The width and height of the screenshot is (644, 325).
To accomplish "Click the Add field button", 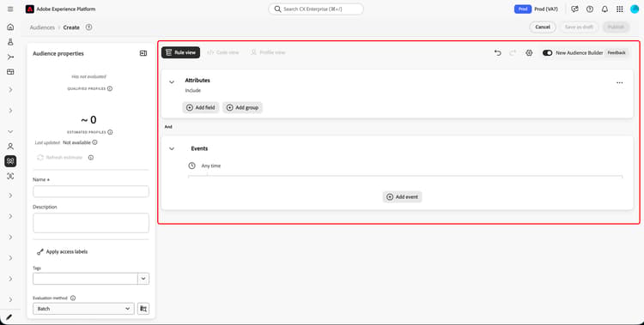I will 201,107.
